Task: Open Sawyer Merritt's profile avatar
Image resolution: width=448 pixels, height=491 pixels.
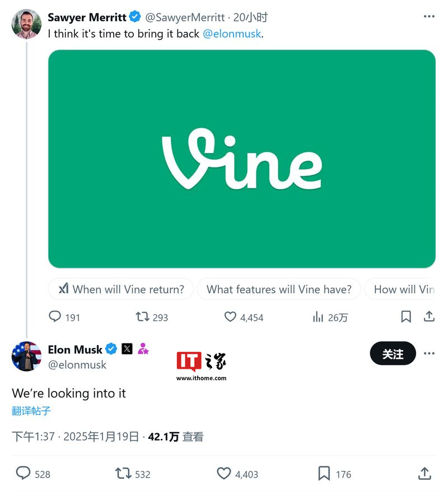Action: [26, 24]
